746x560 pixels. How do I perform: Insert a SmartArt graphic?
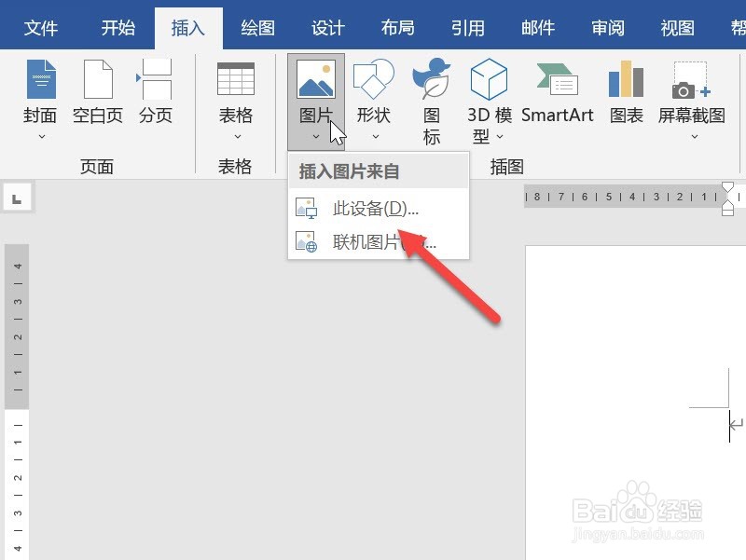click(558, 93)
